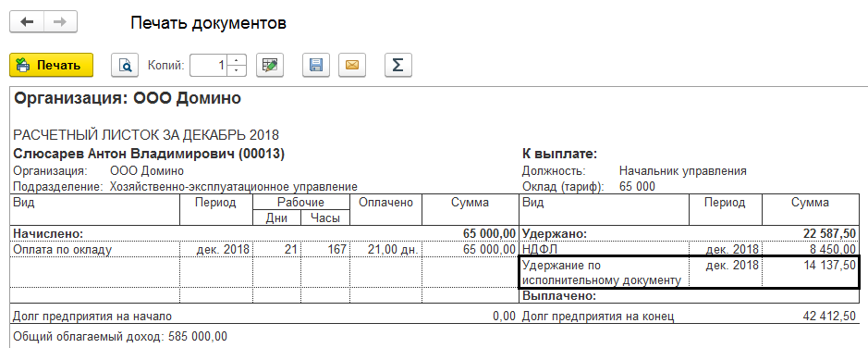This screenshot has height=348, width=868.
Task: Click the 14 137,50 amount cell
Action: coord(811,272)
